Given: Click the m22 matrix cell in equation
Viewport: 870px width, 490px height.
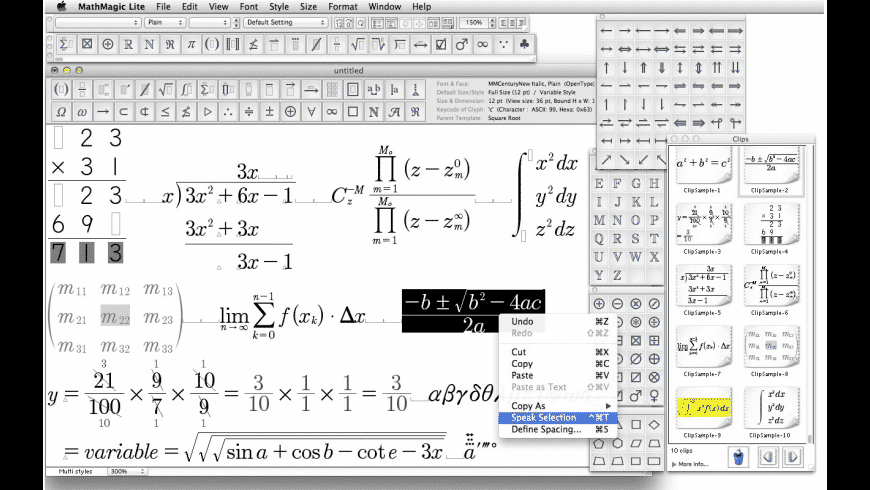Looking at the screenshot, I should 115,317.
